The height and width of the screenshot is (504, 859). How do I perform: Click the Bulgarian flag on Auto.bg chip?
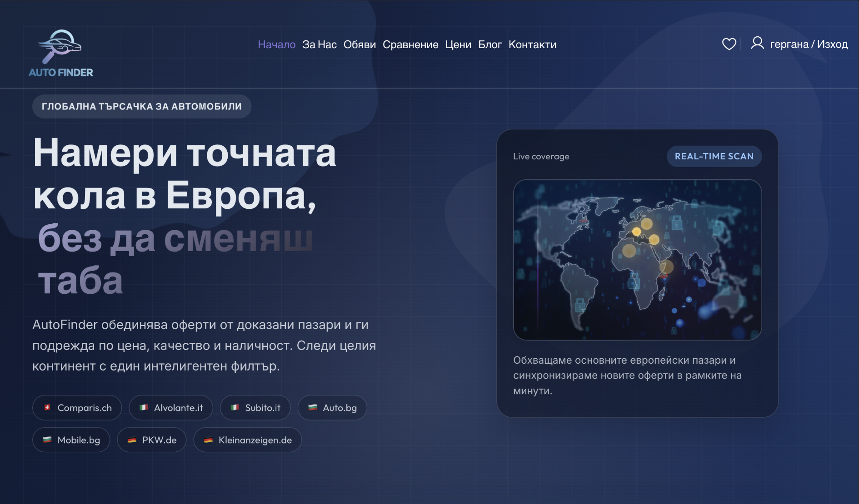coord(313,407)
